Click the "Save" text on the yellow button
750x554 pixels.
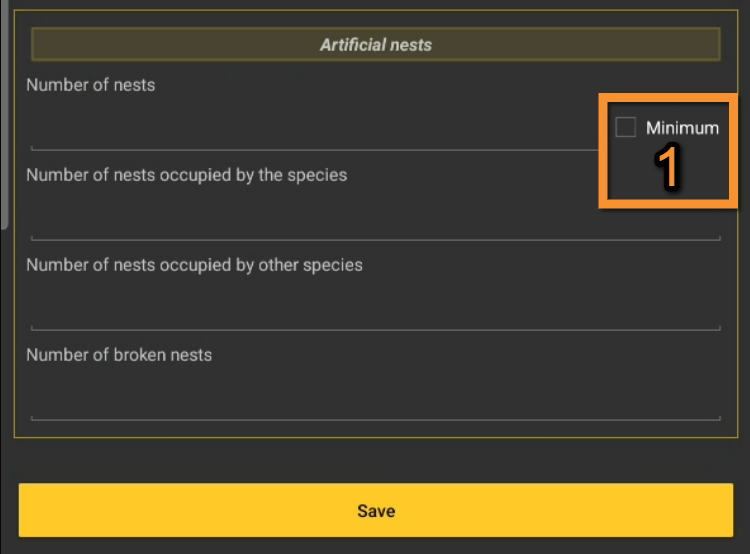[376, 511]
